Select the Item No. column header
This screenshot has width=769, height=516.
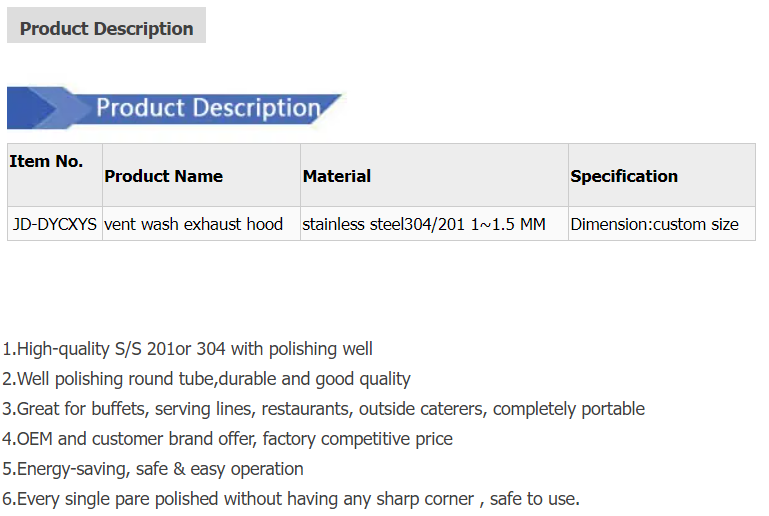(55, 175)
